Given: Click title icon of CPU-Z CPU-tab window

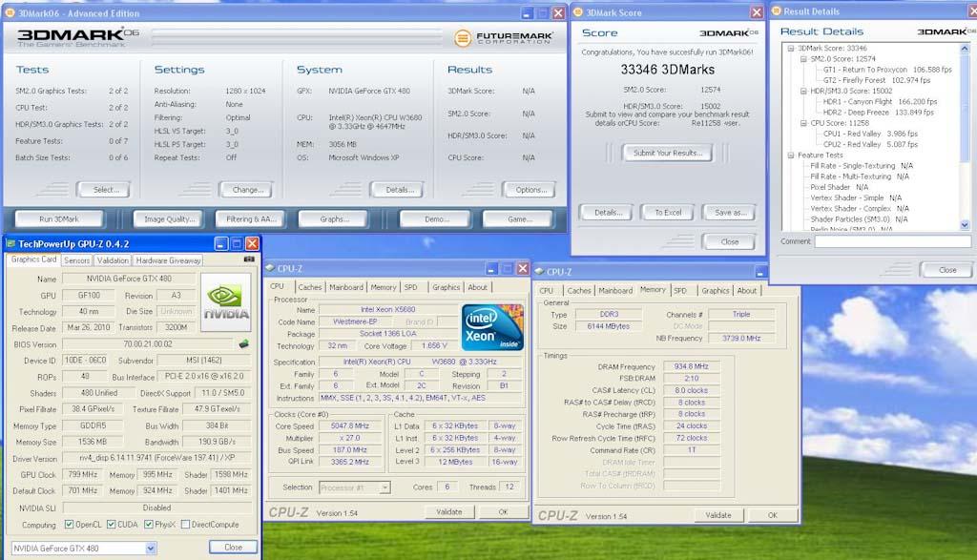Looking at the screenshot, I should (x=270, y=268).
